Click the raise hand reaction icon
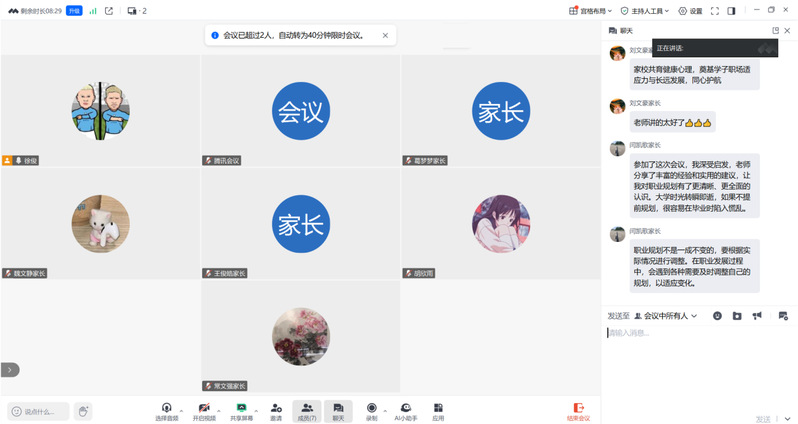798x424 pixels. tap(83, 411)
